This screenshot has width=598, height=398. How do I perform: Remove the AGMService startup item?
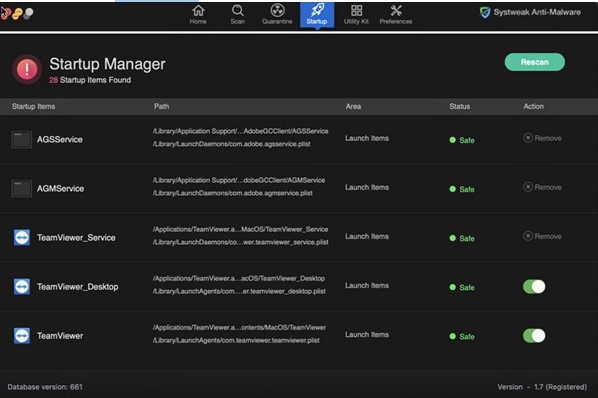click(542, 187)
